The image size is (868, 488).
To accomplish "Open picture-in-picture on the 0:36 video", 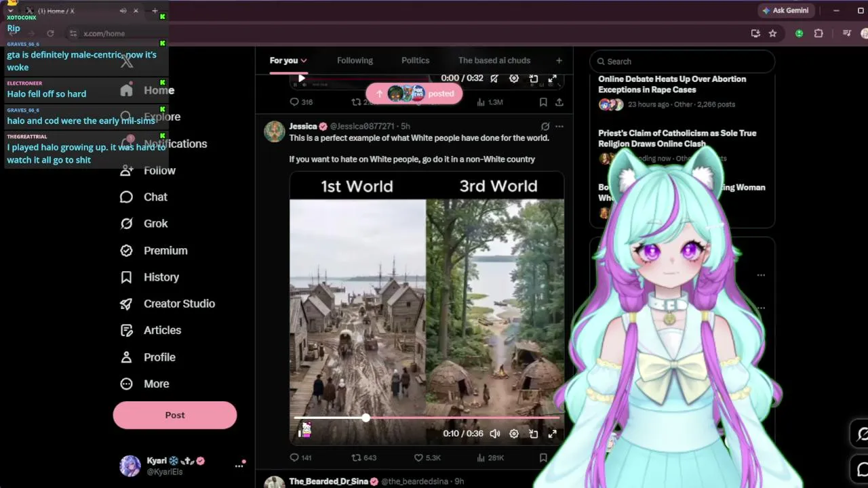I will [534, 434].
